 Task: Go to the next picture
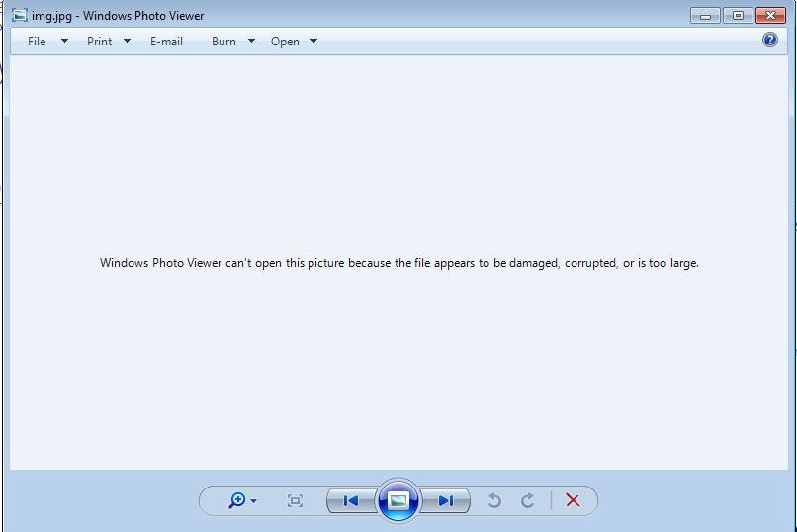(445, 501)
